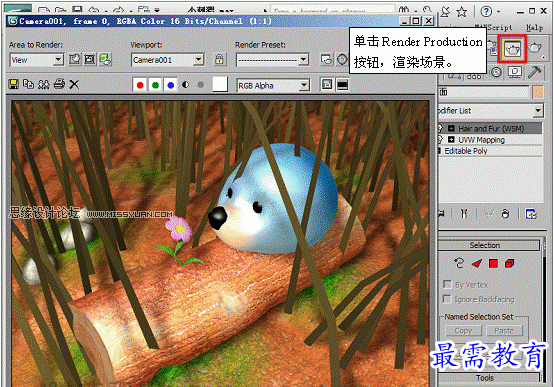Click the binoculars search icon

point(404,10)
